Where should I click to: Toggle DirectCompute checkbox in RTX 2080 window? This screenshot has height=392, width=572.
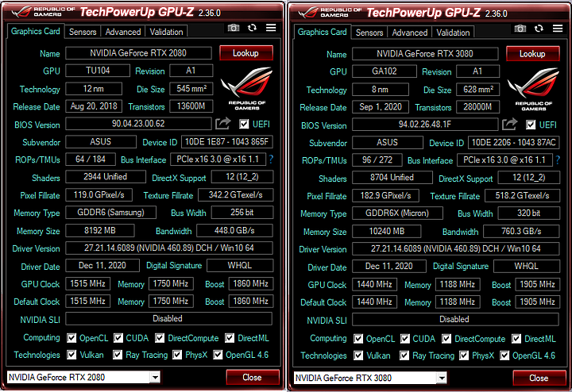(x=160, y=338)
